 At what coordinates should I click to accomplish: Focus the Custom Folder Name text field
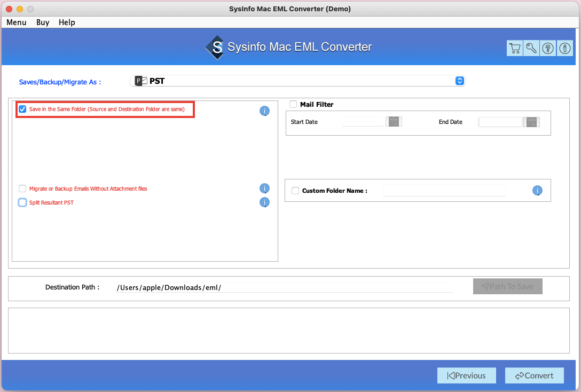tap(444, 191)
